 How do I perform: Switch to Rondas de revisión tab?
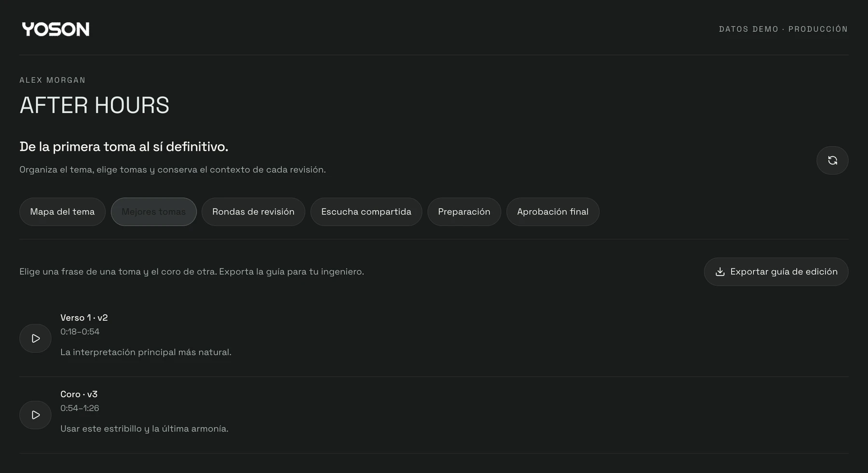[x=253, y=212]
